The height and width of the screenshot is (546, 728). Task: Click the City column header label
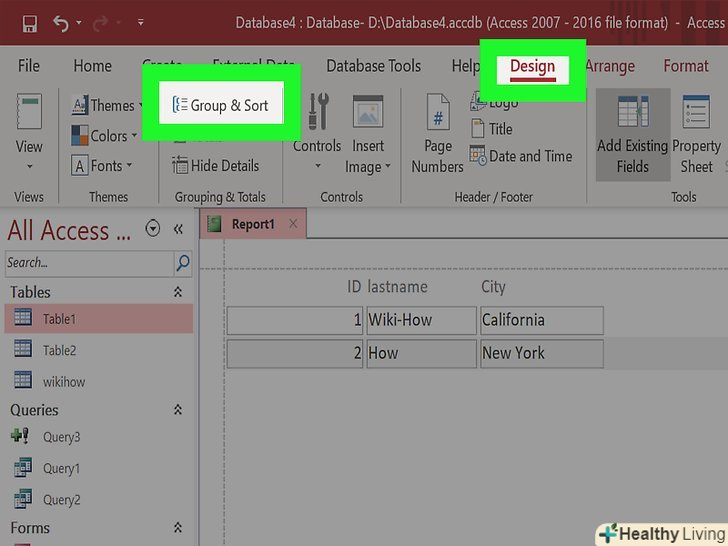(x=493, y=287)
